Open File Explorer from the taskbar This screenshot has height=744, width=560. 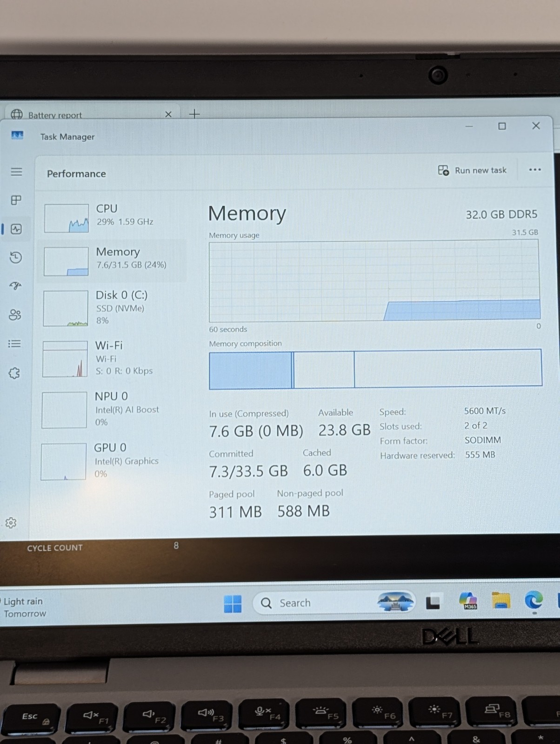[x=501, y=600]
